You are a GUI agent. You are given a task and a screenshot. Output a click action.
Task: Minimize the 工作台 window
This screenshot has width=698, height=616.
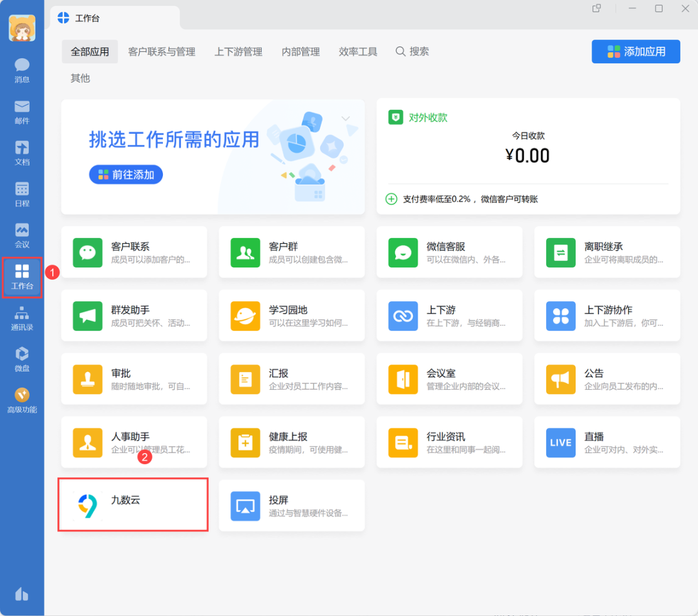[x=632, y=8]
